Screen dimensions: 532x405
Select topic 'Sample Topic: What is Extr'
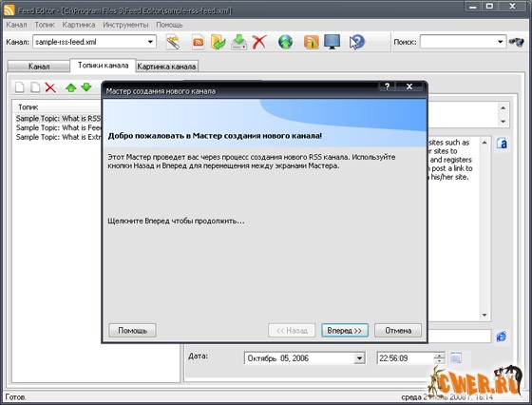pyautogui.click(x=58, y=137)
